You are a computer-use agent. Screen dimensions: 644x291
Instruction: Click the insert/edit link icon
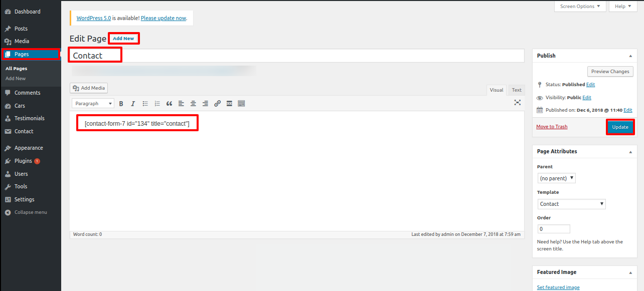[217, 104]
